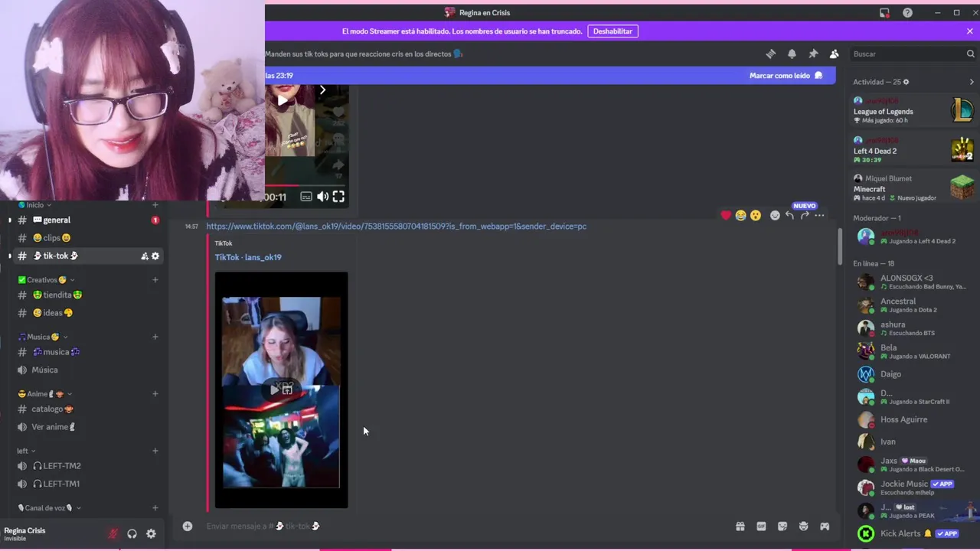Add a channel to Creativos category
980x551 pixels.
(x=155, y=280)
